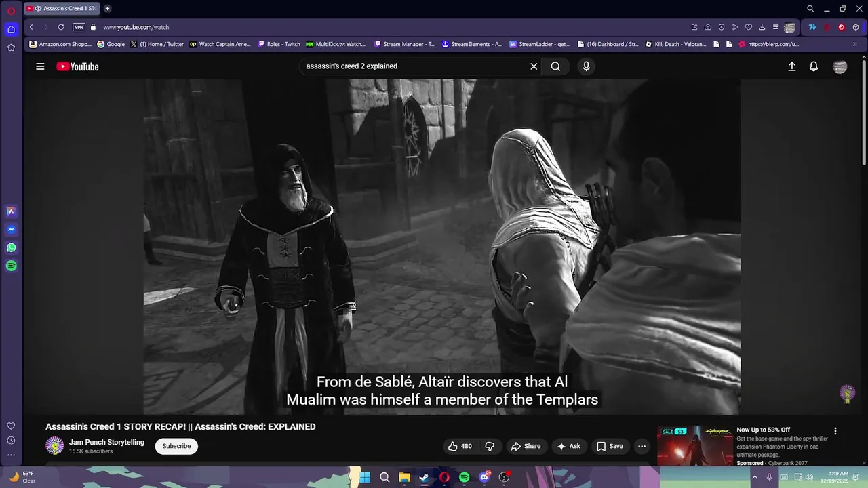Open the StreamElements bookmark
868x488 pixels.
pos(472,44)
